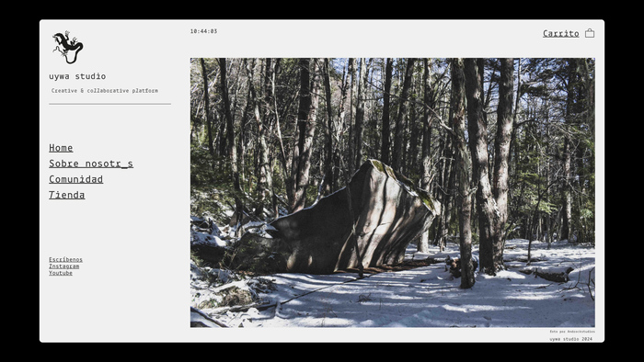Open the Tienda shop page
Viewport: 644px width, 362px height.
coord(66,195)
